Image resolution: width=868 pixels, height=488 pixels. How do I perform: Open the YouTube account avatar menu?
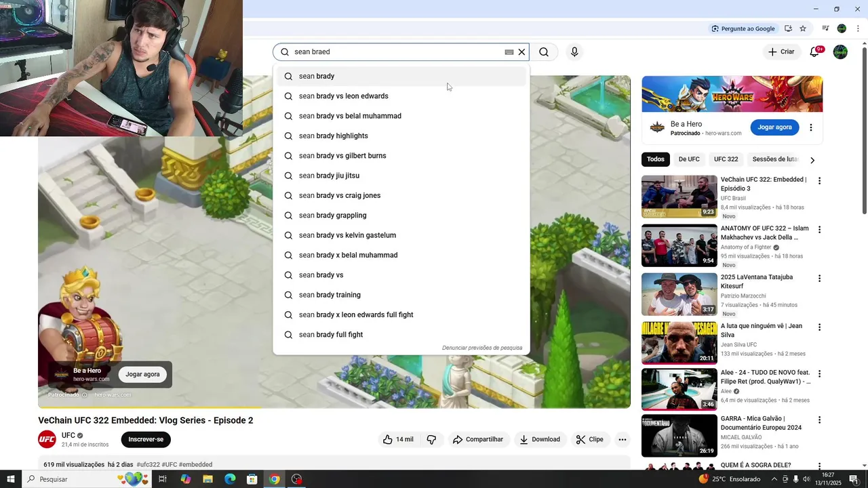point(840,52)
